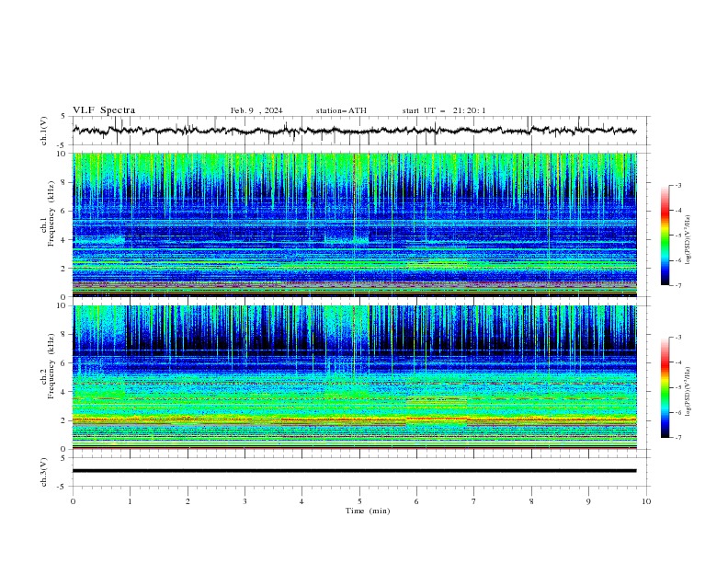Click the "Time (min)" x-axis label
The width and height of the screenshot is (728, 563).
[x=368, y=511]
